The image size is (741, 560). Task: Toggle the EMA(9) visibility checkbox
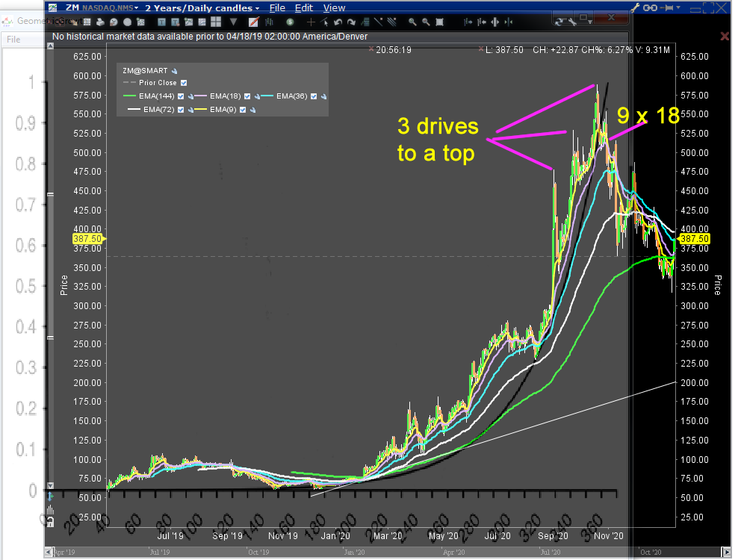click(x=243, y=110)
